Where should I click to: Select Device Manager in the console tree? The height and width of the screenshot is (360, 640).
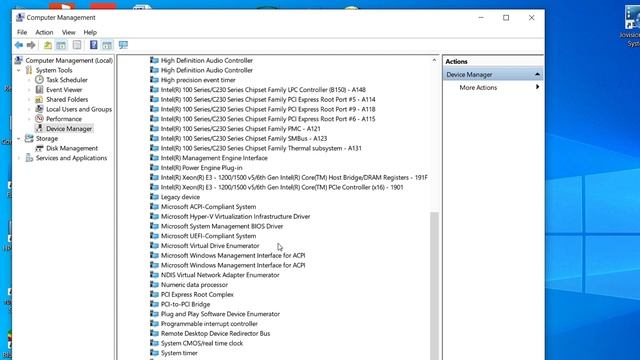point(69,129)
